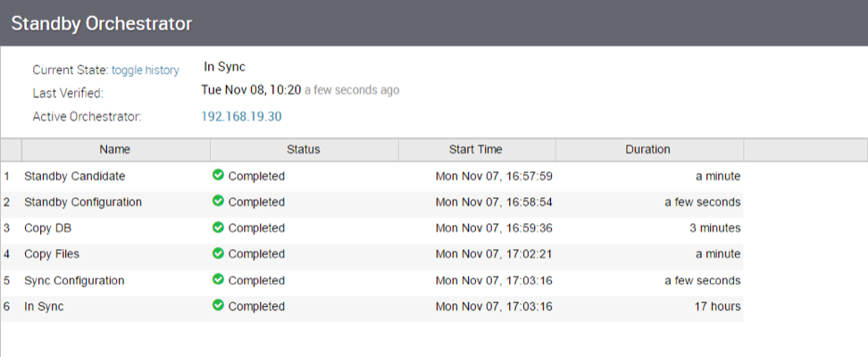The height and width of the screenshot is (357, 868).
Task: Click Copy Files start time 17:02:21
Action: (x=494, y=254)
